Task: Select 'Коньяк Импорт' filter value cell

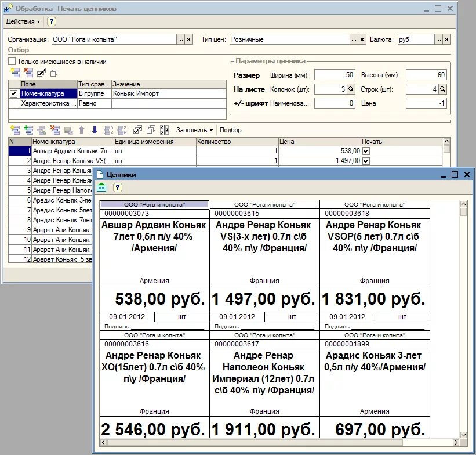Action: pos(169,93)
